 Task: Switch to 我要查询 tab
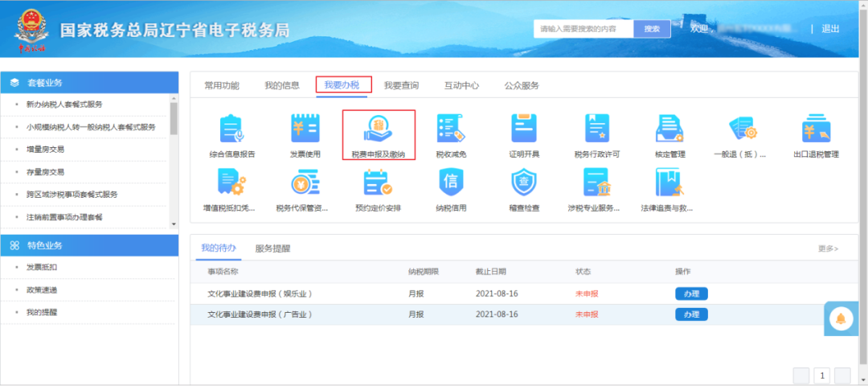tap(401, 85)
